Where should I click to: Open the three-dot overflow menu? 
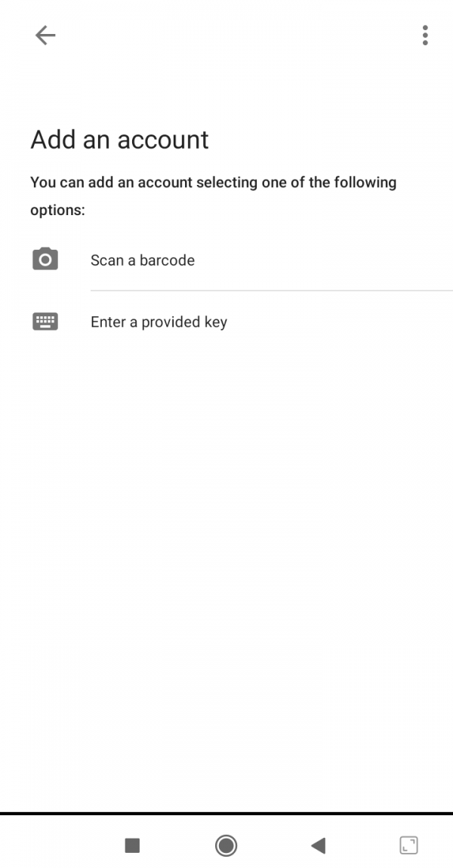click(425, 35)
